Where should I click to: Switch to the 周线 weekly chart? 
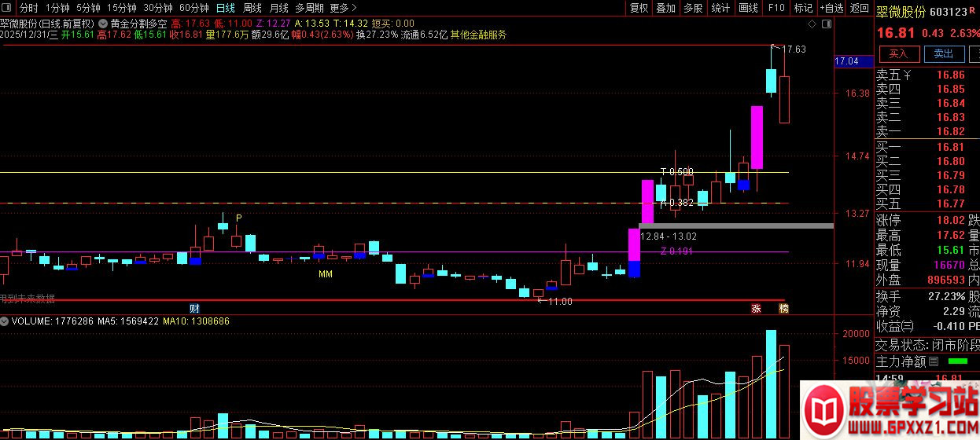point(252,8)
